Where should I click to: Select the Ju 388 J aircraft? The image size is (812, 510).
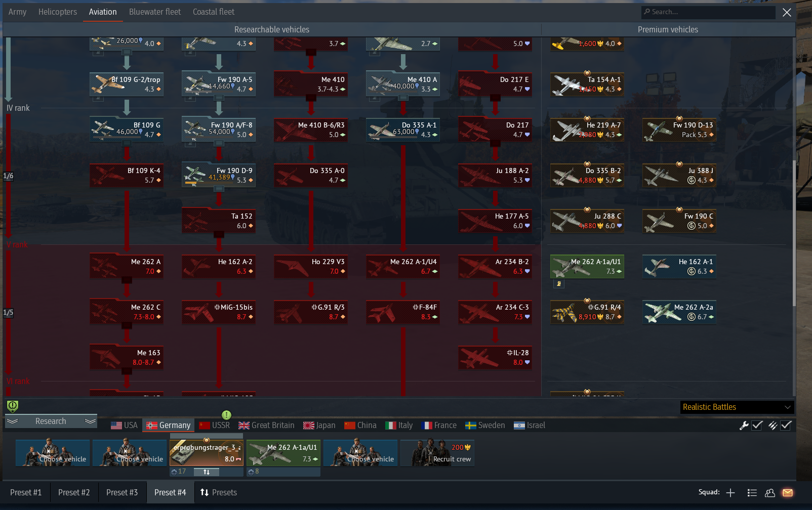pos(679,175)
